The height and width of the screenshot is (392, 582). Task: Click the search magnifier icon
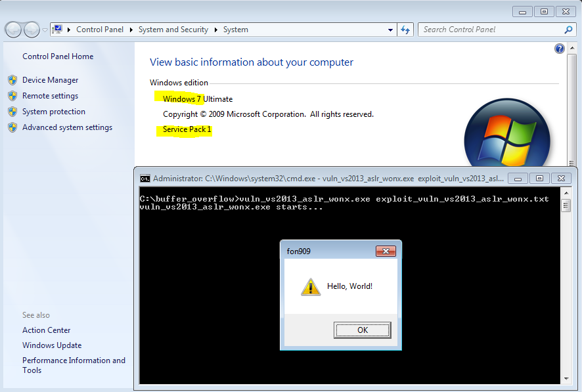(568, 30)
